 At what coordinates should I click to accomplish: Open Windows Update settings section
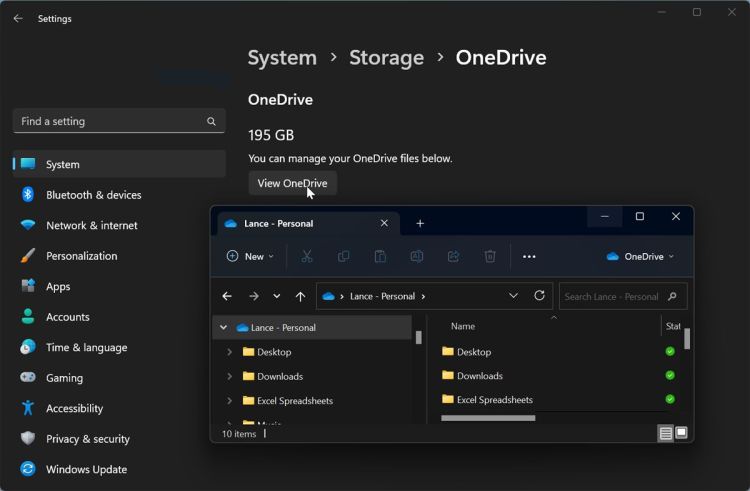coord(88,469)
